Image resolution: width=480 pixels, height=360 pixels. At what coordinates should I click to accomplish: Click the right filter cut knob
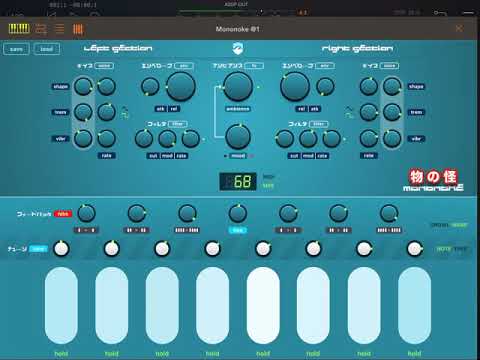click(x=285, y=139)
